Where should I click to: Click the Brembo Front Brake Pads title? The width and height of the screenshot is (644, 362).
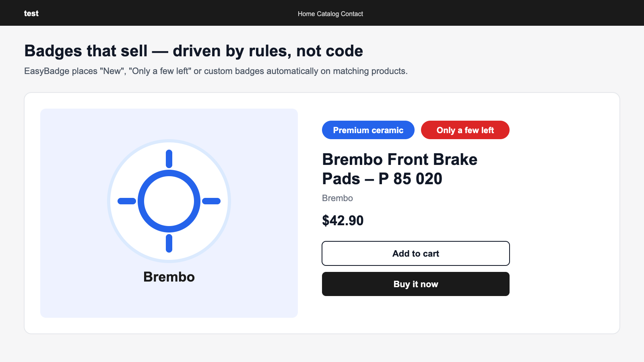click(400, 169)
